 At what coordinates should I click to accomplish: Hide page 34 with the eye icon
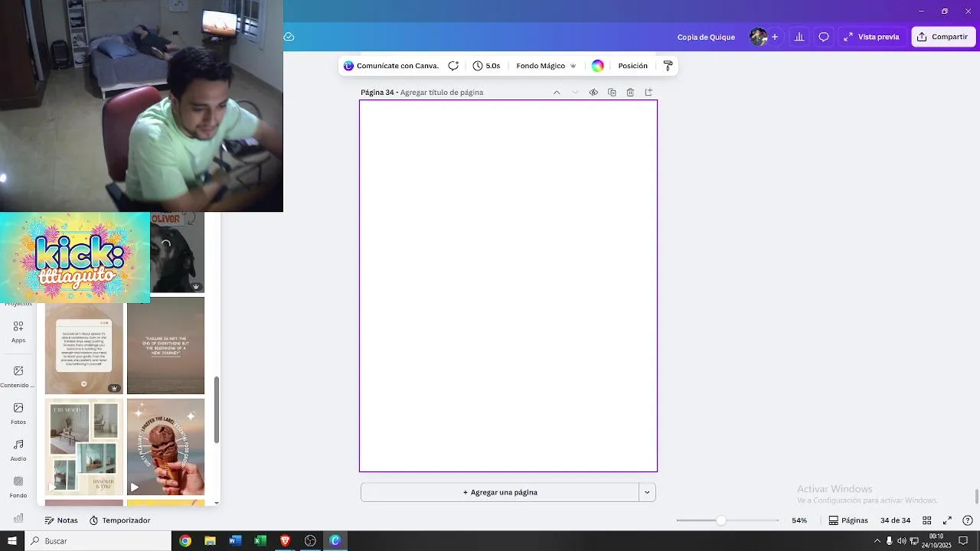(593, 93)
